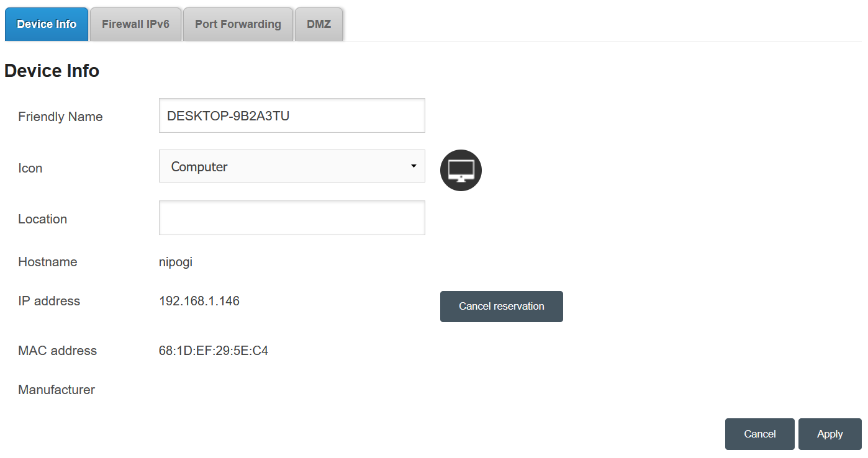868x458 pixels.
Task: Click the MAC address value 68:1D:EF:29:5E:C4
Action: click(214, 351)
